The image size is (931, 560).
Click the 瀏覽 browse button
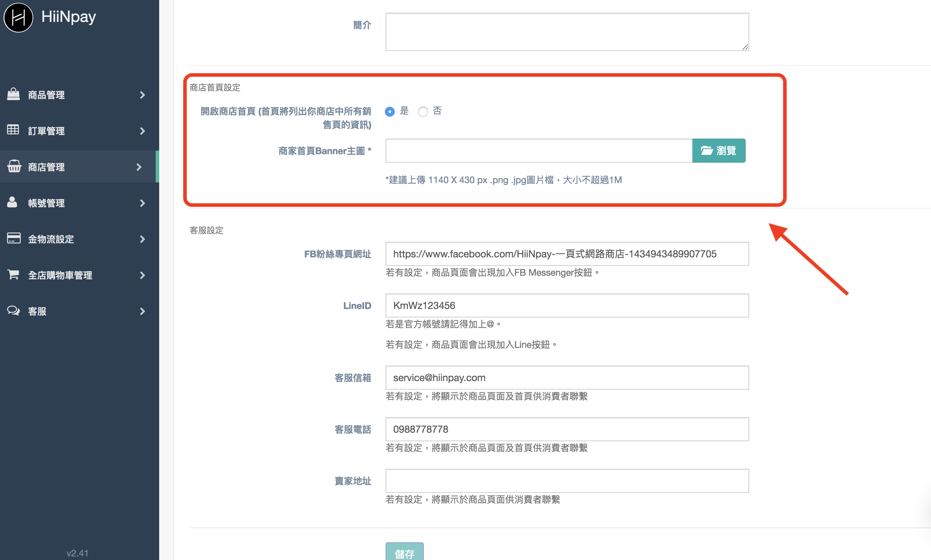point(719,151)
